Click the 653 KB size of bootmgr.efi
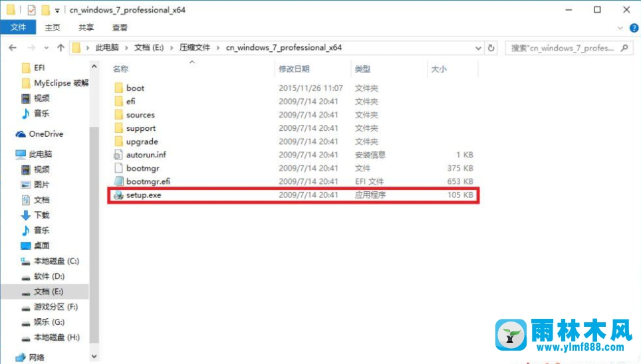The image size is (641, 364). [460, 181]
